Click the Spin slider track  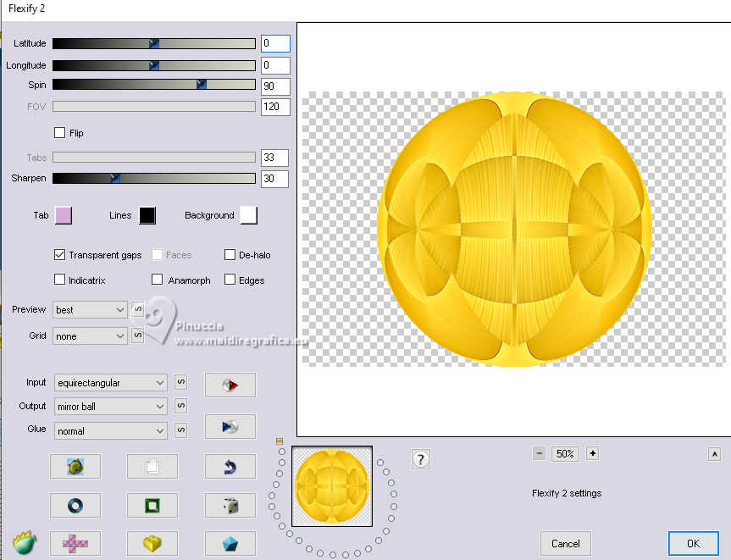pos(154,85)
